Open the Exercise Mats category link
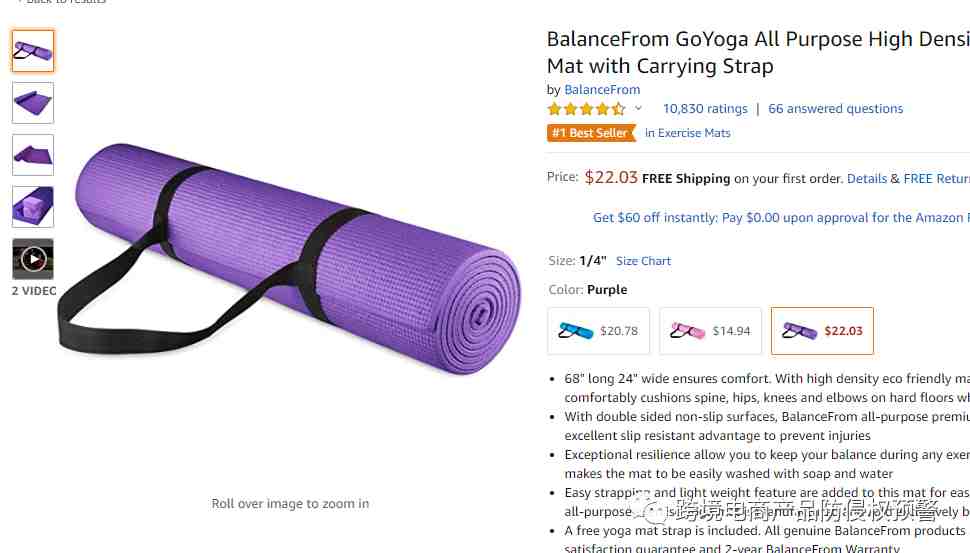 pyautogui.click(x=687, y=133)
